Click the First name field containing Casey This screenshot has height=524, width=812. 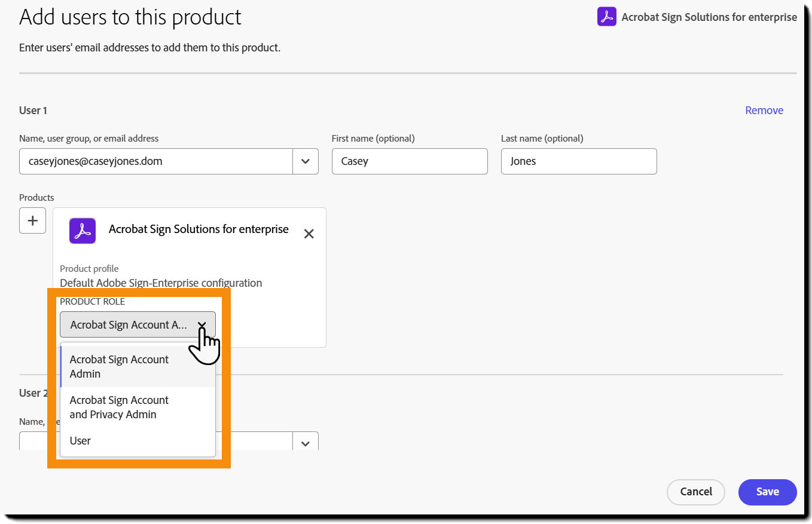pyautogui.click(x=409, y=161)
